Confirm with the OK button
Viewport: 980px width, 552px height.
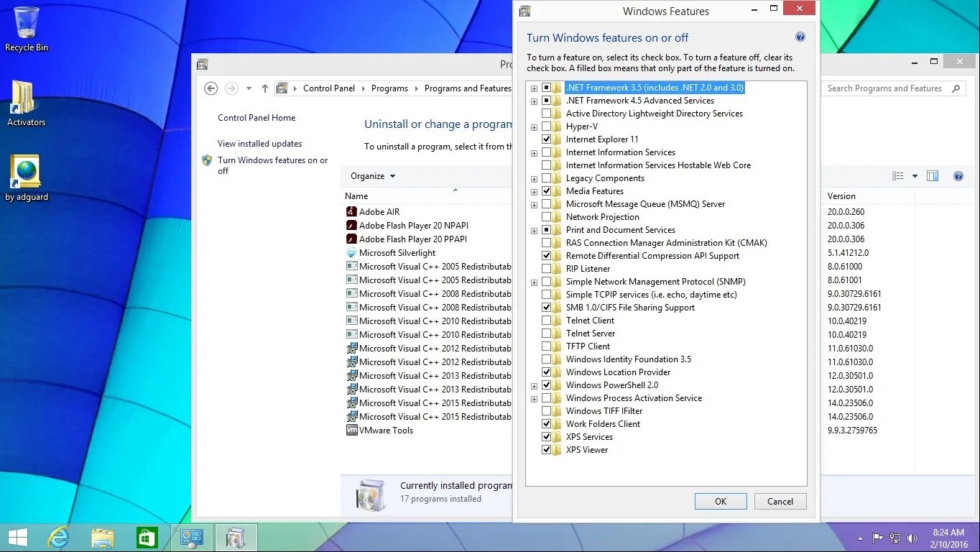pyautogui.click(x=721, y=502)
